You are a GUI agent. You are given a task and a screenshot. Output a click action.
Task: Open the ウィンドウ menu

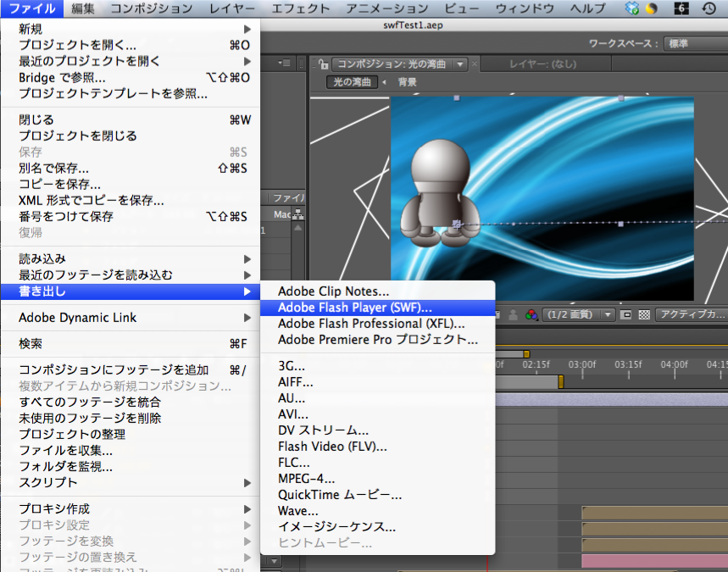pos(525,8)
